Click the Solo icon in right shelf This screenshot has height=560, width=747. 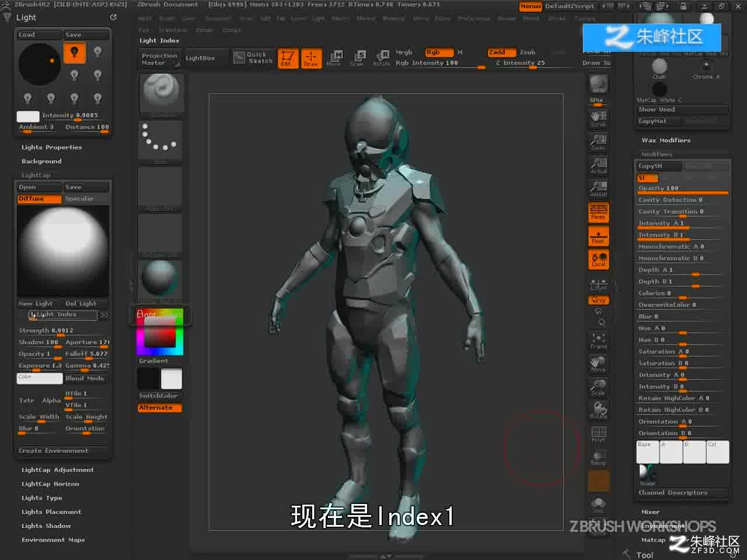pyautogui.click(x=598, y=505)
